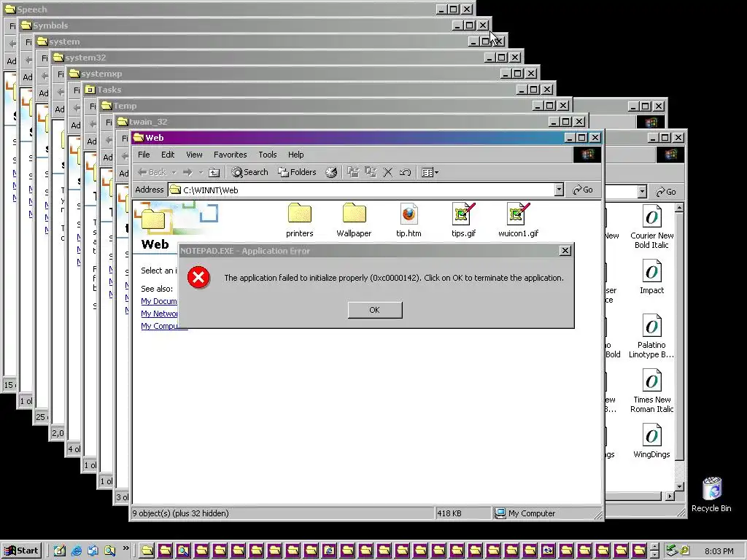
Task: Open the File menu in the Web window
Action: pos(144,155)
